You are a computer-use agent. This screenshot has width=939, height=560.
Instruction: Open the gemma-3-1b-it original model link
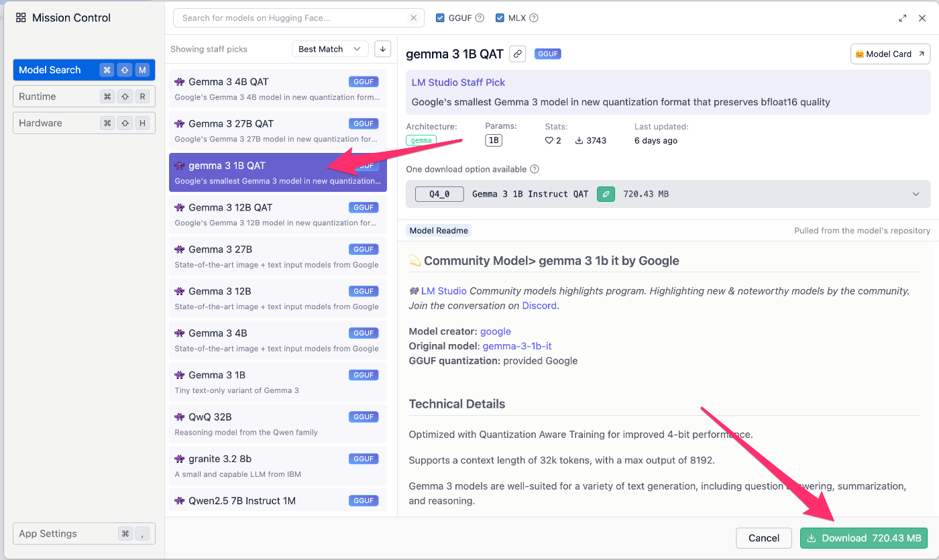point(517,346)
